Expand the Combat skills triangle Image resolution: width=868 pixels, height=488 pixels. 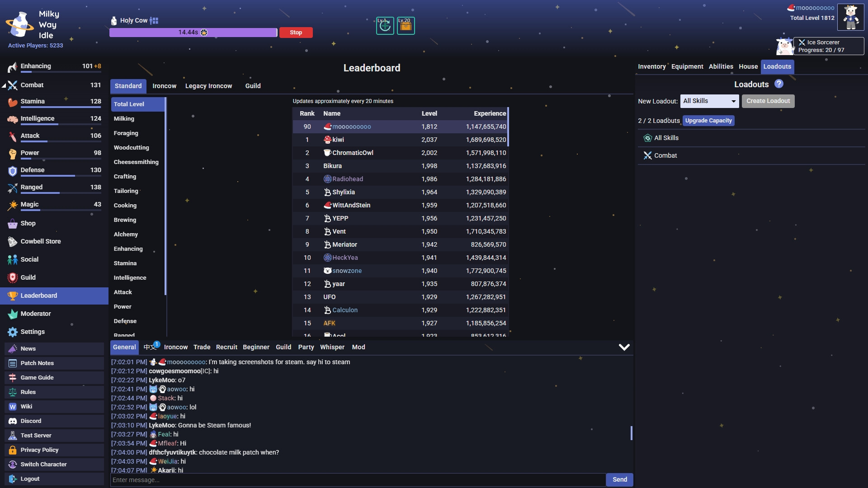point(4,85)
